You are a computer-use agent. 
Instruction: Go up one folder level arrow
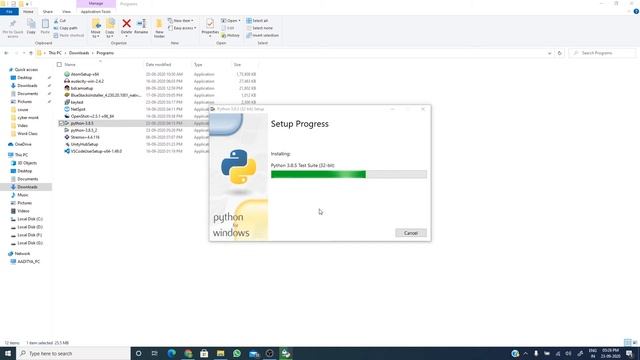[31, 53]
